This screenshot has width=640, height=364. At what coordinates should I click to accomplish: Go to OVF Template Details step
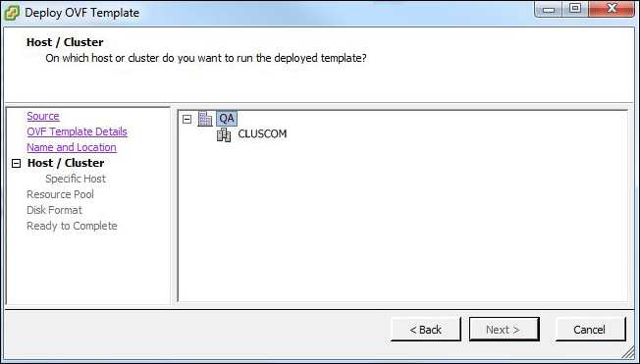tap(77, 131)
